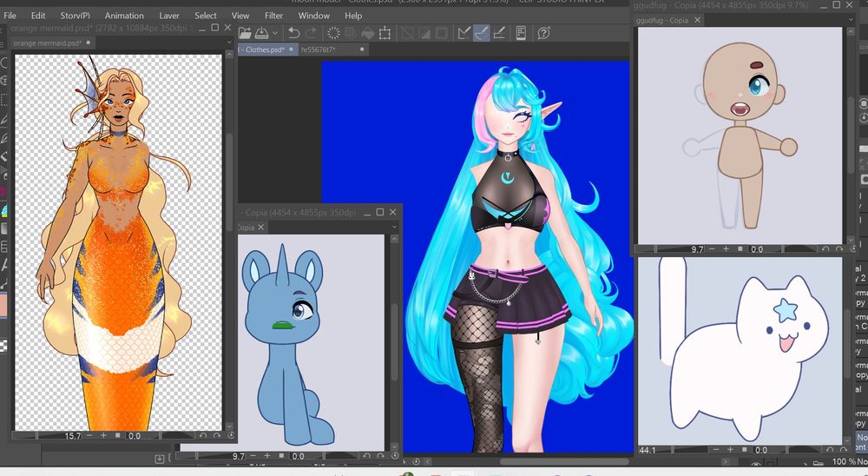This screenshot has height=476, width=868.
Task: Close the ggudfug - Copia tab
Action: tap(698, 20)
